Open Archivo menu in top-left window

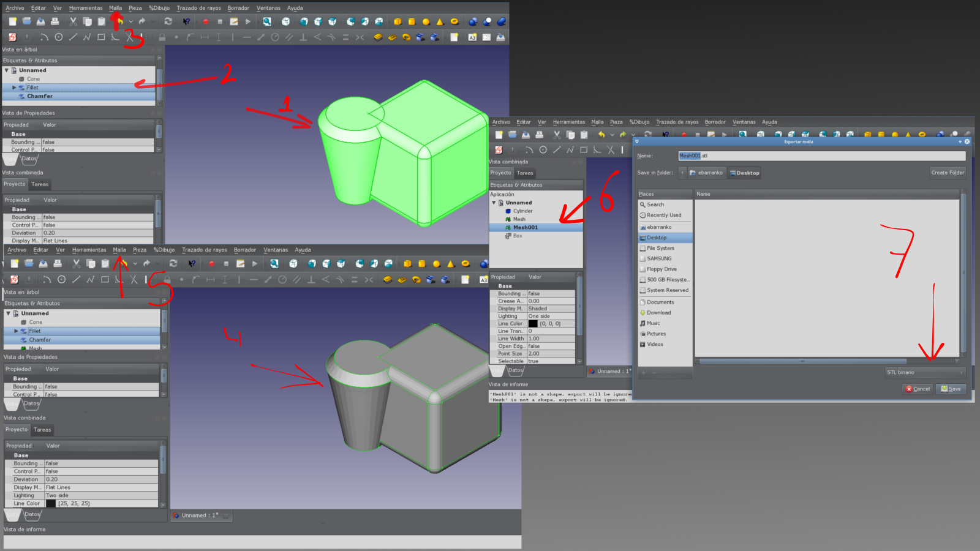coord(15,8)
